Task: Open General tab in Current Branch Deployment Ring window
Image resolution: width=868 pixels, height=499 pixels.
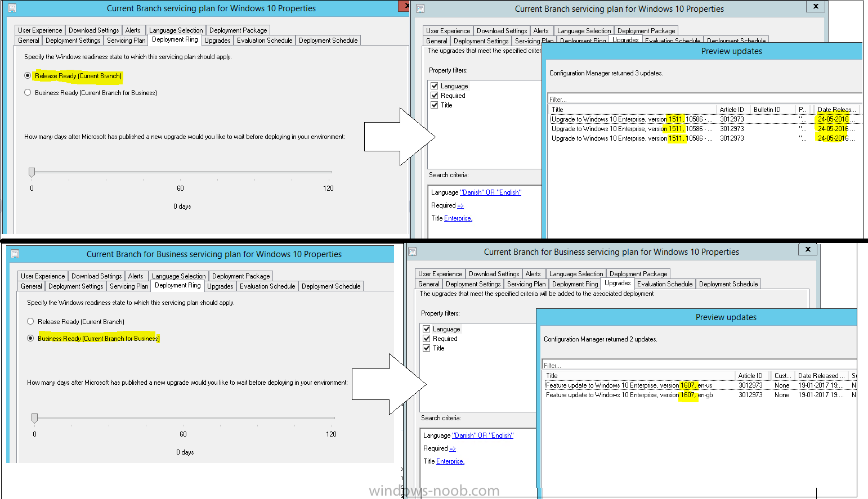Action: pos(29,41)
